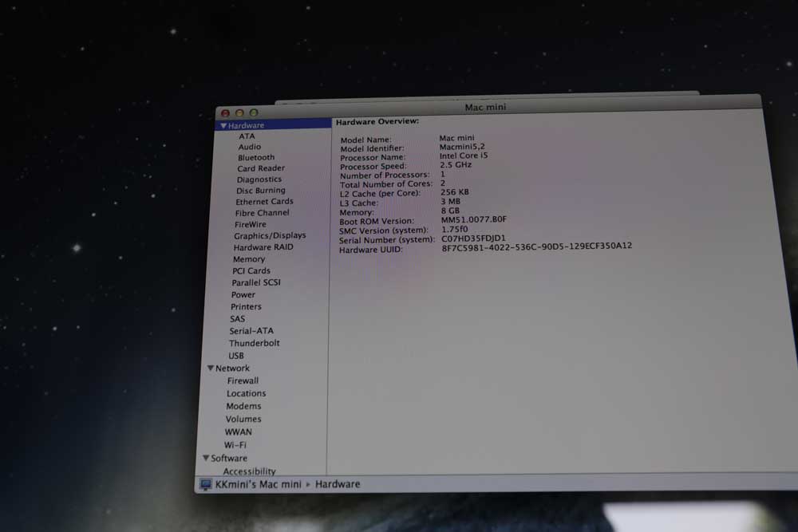Click the Mac mini window title

point(485,108)
